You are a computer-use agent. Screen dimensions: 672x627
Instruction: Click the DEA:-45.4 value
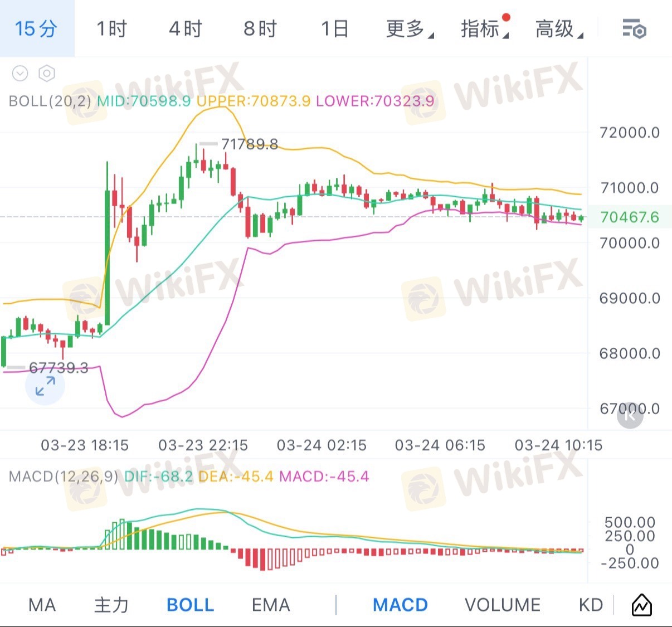236,477
